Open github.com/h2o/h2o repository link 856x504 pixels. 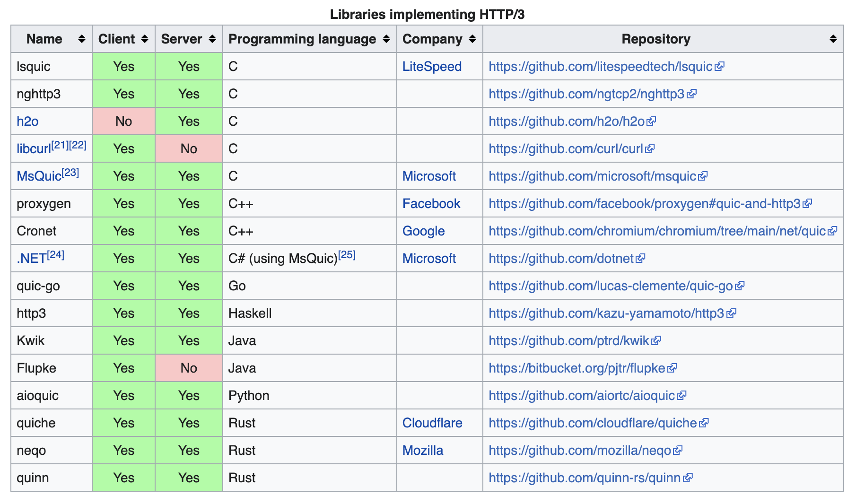pyautogui.click(x=567, y=122)
